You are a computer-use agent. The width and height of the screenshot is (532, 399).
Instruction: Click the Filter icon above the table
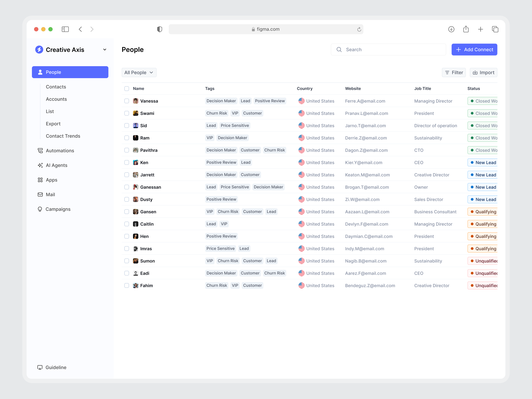point(447,72)
